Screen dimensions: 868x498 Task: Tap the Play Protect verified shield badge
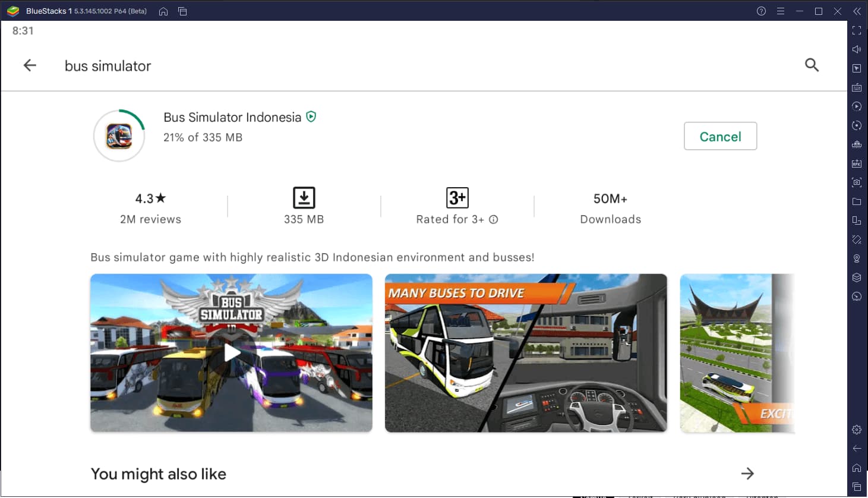pyautogui.click(x=311, y=116)
